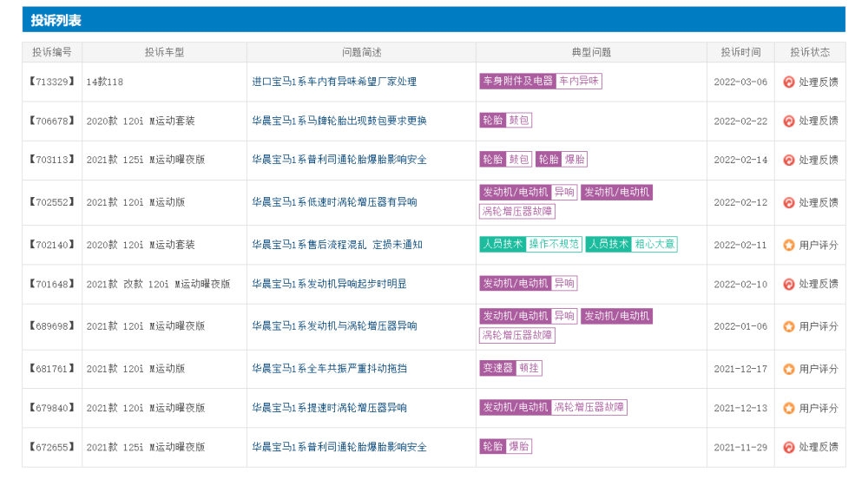Click the 处理反馈 icon in row 706678
868x486 pixels.
(x=789, y=121)
